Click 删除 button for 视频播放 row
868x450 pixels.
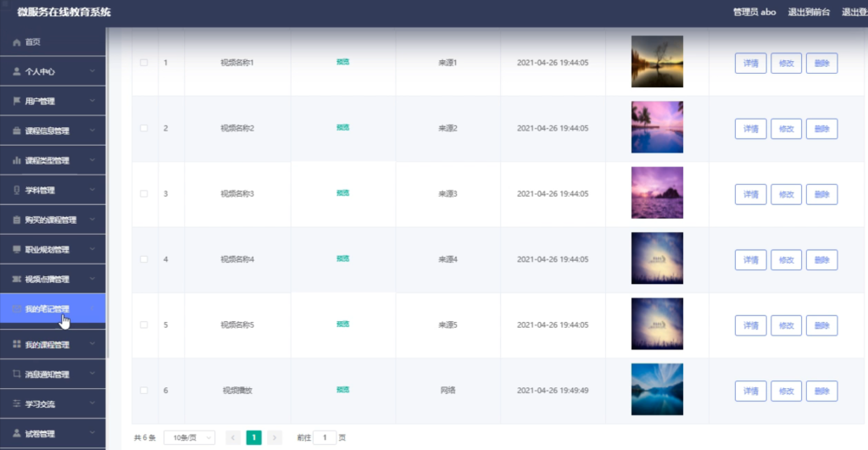point(821,392)
